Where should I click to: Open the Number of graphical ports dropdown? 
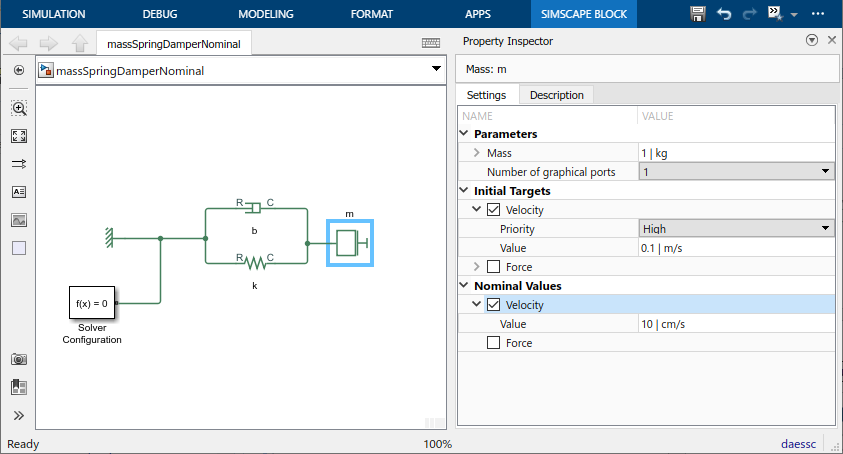pyautogui.click(x=736, y=172)
